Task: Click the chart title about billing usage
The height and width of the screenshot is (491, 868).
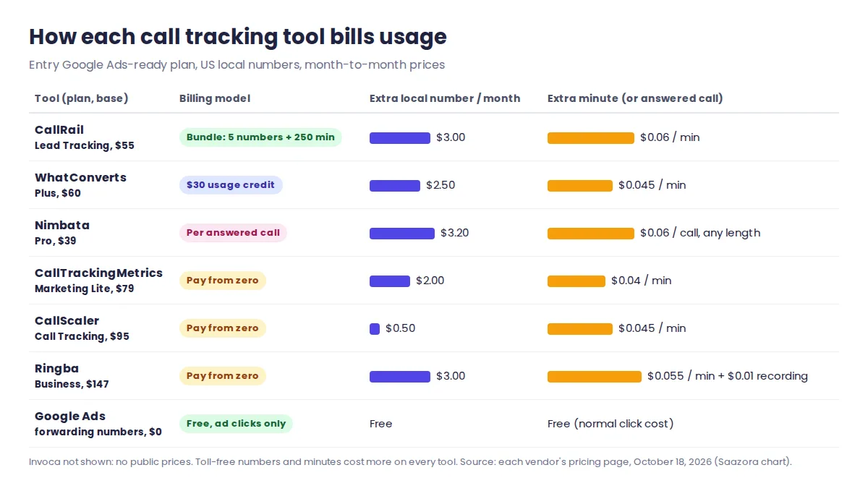Action: 238,36
